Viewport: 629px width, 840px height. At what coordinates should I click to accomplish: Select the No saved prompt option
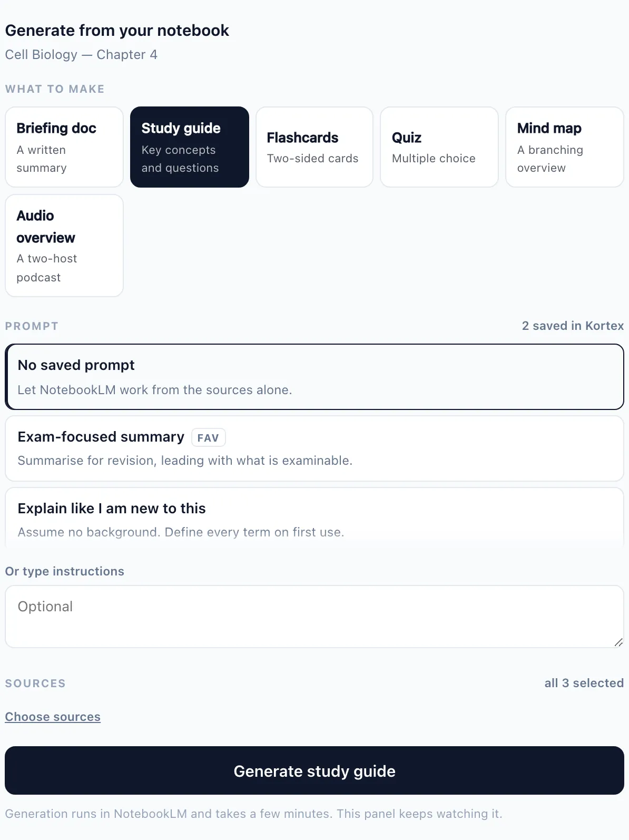[314, 377]
